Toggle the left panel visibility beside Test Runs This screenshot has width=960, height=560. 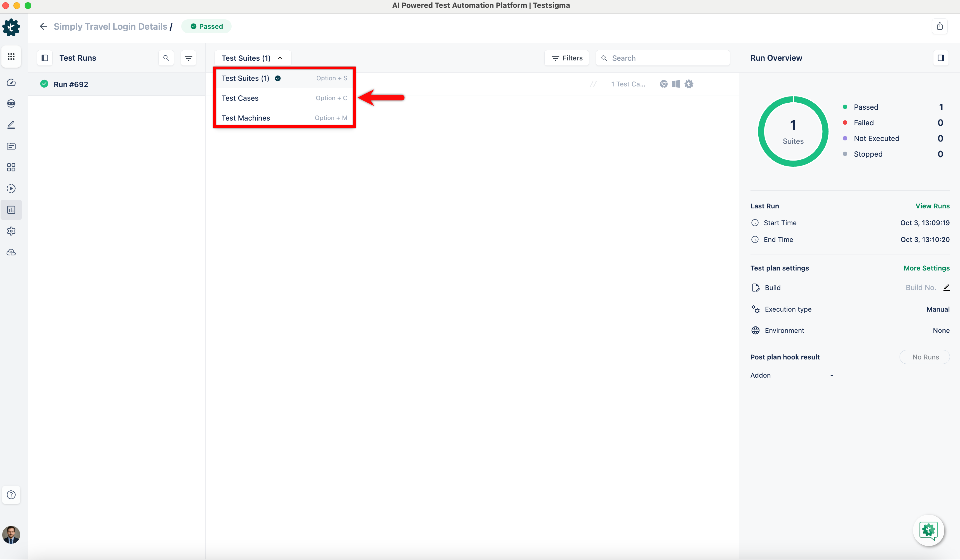pos(44,58)
